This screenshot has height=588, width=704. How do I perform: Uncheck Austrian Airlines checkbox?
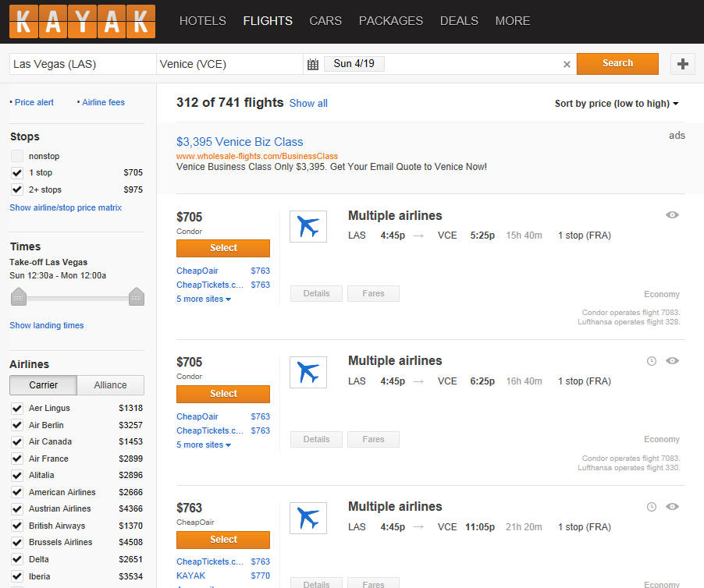pyautogui.click(x=17, y=508)
